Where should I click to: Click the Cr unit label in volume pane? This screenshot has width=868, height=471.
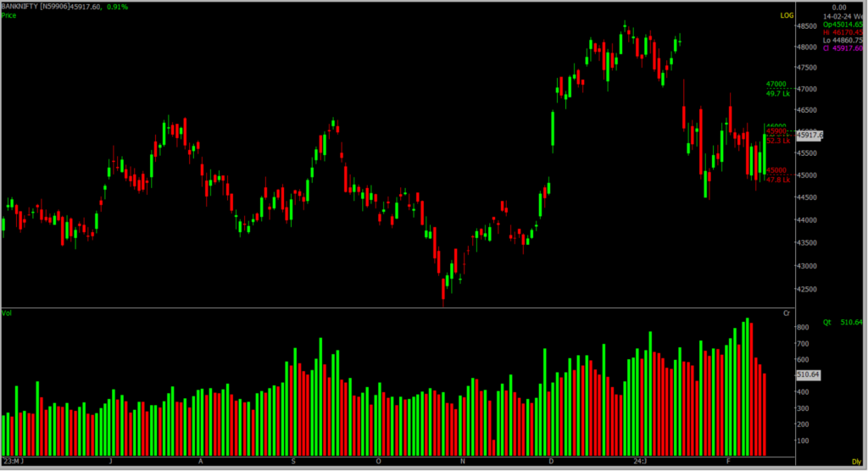[787, 313]
